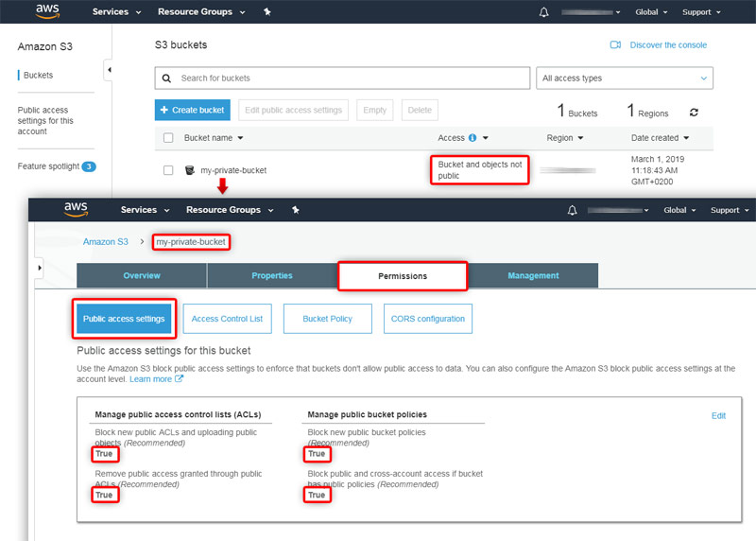Open the All access types dropdown

tap(625, 79)
